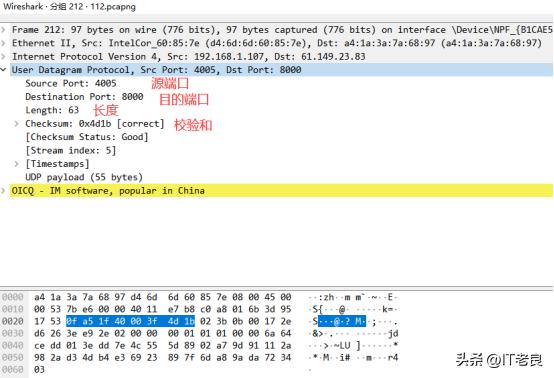This screenshot has width=554, height=378.
Task: Click the Wireshark 112.pcapng window title
Action: pos(69,7)
